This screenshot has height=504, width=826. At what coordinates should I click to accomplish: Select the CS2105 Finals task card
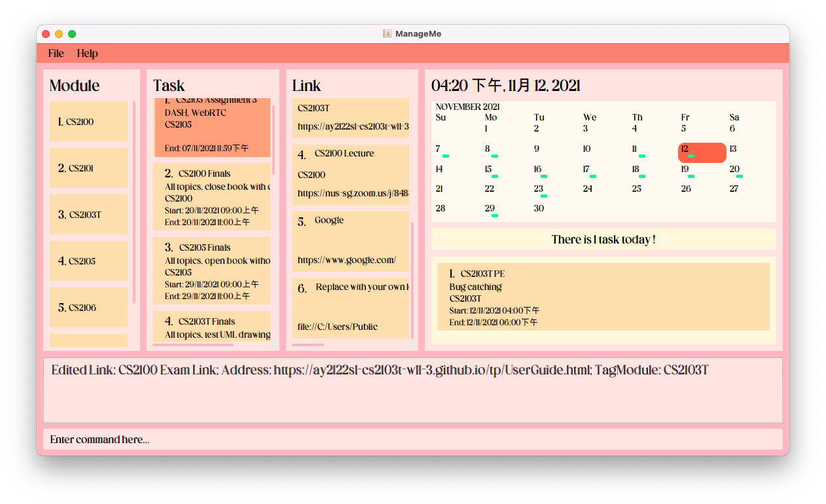212,270
